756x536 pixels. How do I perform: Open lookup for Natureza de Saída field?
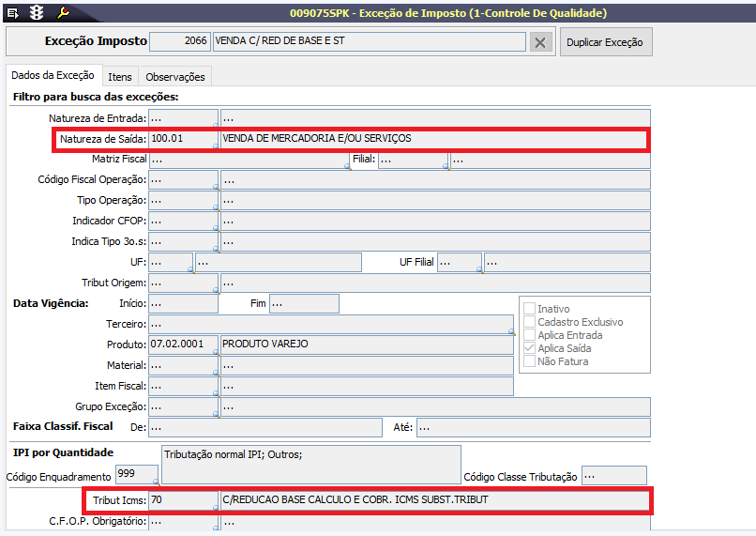pyautogui.click(x=216, y=145)
